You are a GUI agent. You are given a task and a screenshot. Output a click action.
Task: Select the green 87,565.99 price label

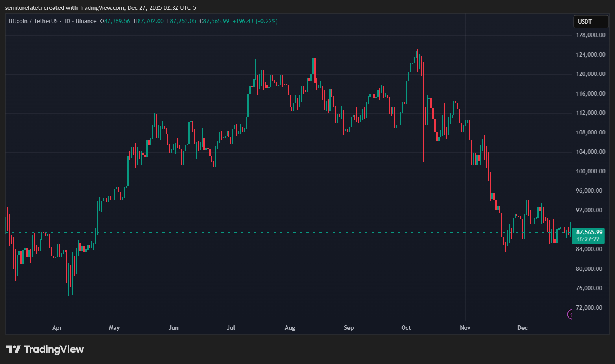(x=589, y=232)
